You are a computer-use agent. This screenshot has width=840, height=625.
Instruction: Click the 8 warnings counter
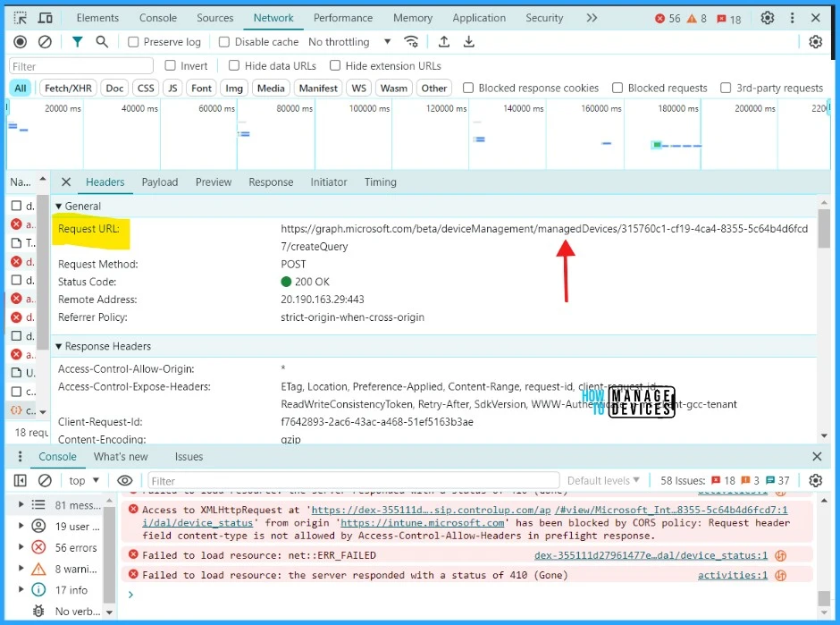coord(697,19)
